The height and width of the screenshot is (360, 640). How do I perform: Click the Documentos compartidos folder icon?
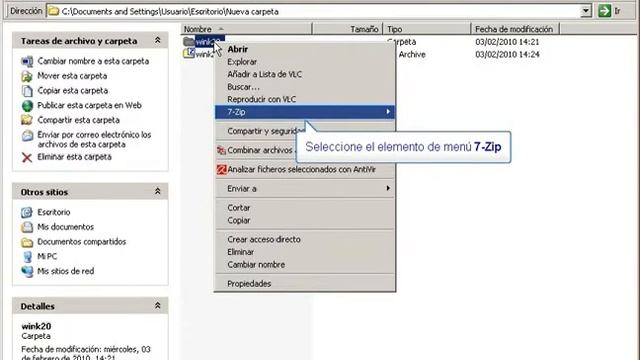click(x=27, y=242)
